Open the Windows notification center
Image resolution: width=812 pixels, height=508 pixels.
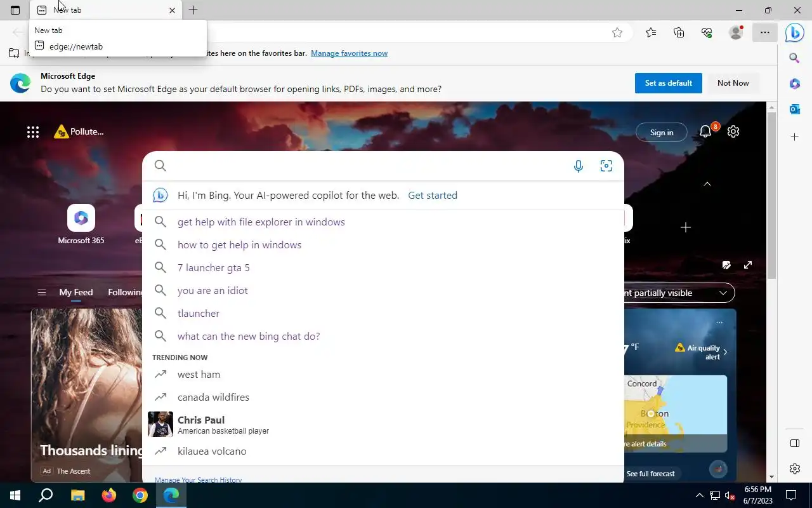pos(791,495)
